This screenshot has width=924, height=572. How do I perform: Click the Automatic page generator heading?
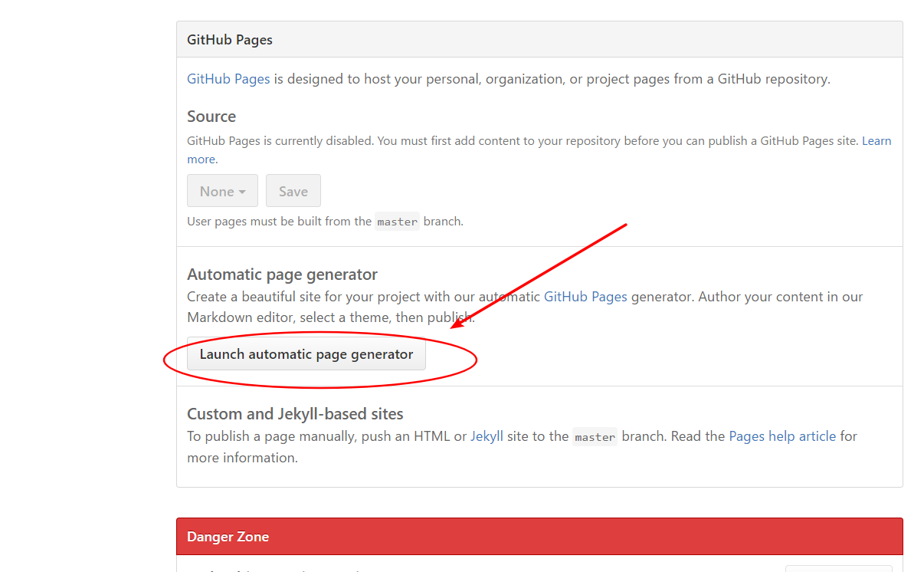click(282, 274)
